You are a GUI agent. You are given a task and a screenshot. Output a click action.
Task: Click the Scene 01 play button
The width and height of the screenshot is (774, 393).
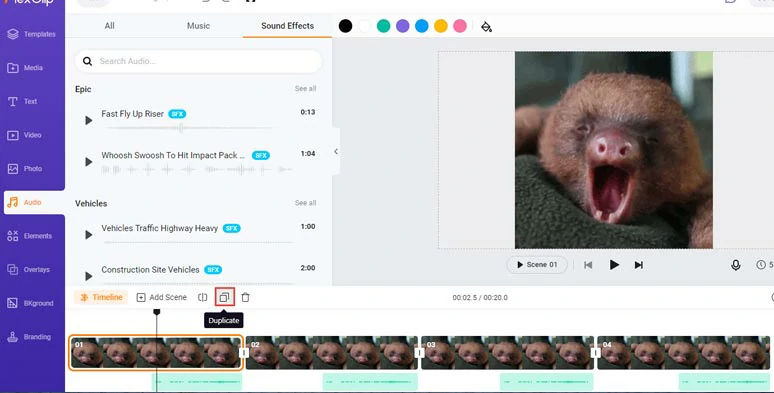point(537,265)
